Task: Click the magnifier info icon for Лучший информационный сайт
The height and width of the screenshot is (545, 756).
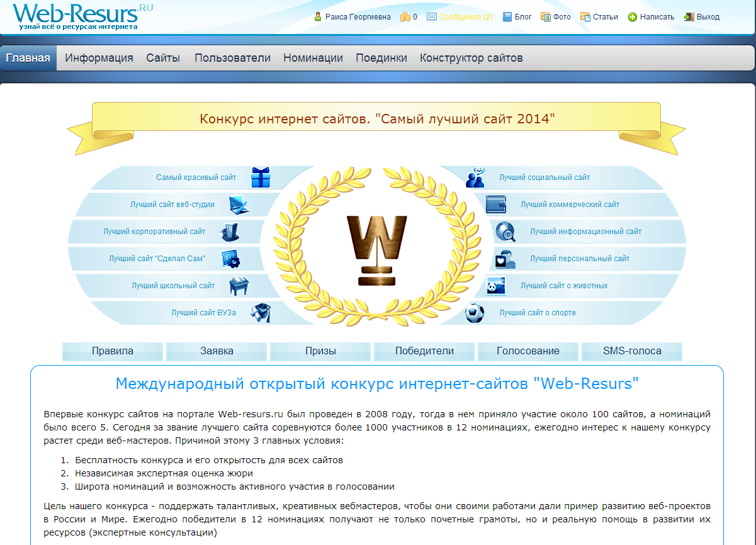Action: click(x=505, y=232)
